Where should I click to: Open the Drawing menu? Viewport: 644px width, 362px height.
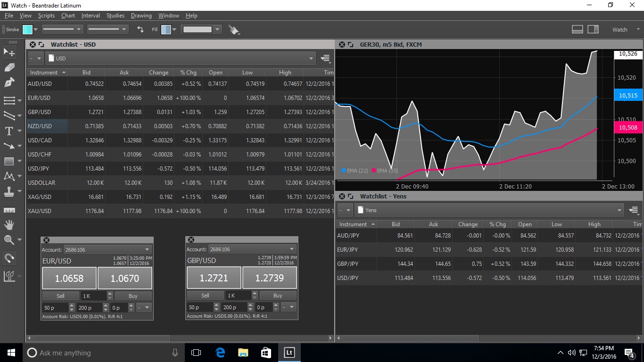[x=141, y=16]
